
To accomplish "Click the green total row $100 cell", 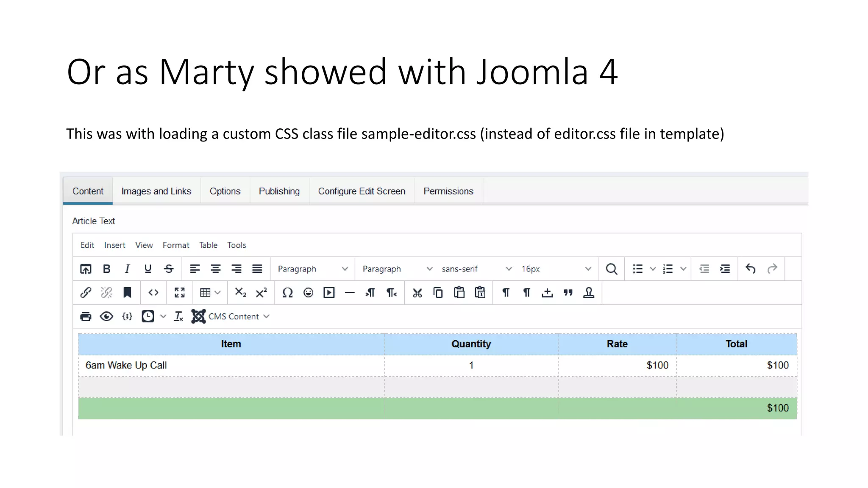I will tap(737, 408).
